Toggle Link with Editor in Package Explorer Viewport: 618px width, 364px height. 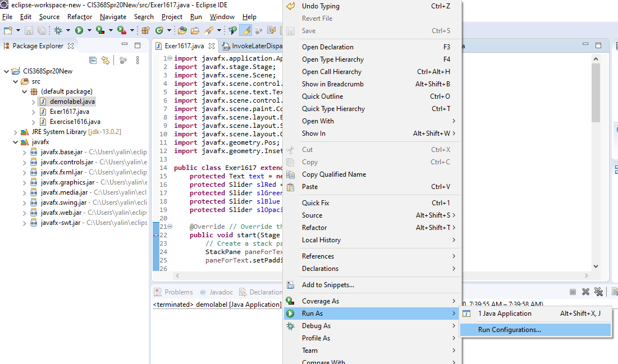[x=106, y=60]
